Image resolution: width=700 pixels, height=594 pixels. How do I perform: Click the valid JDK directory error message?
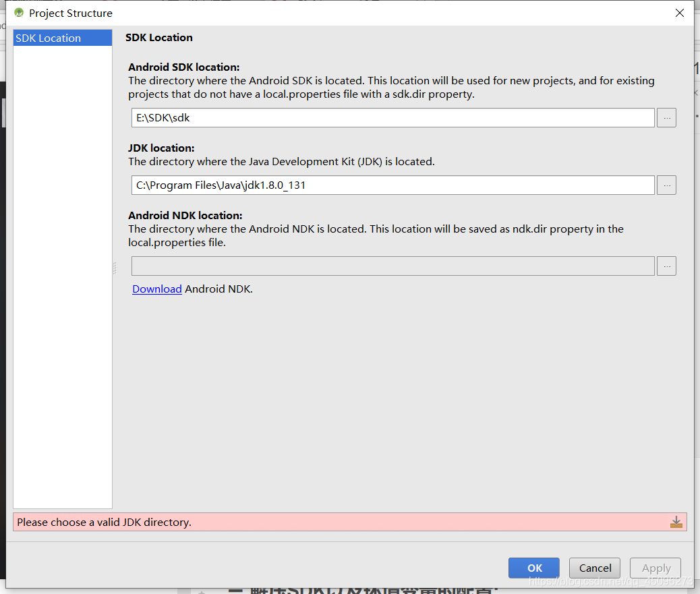coord(104,522)
